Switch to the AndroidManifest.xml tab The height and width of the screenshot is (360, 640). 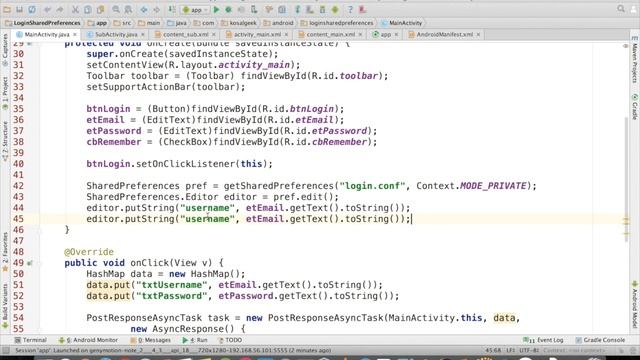click(444, 34)
